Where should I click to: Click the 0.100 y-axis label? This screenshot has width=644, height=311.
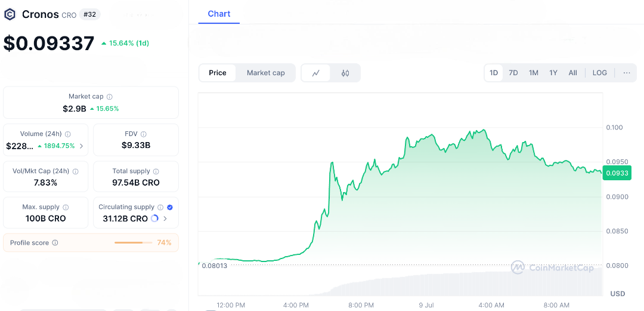[614, 128]
